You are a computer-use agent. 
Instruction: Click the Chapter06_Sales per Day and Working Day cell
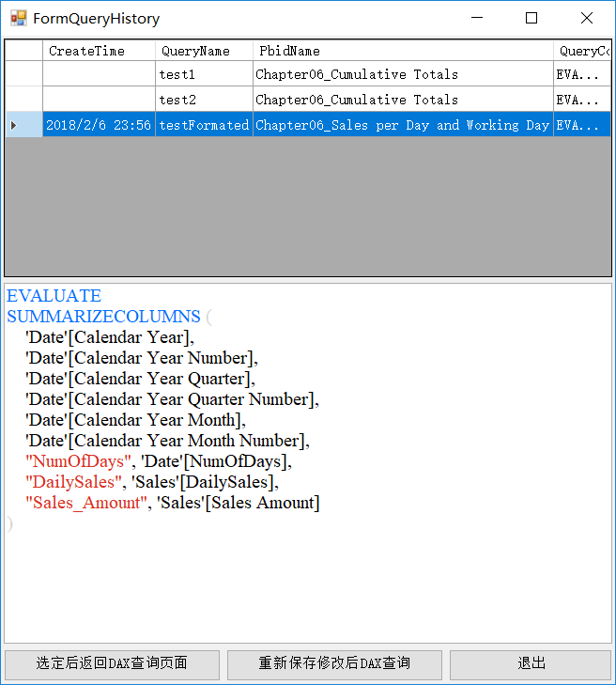point(404,125)
